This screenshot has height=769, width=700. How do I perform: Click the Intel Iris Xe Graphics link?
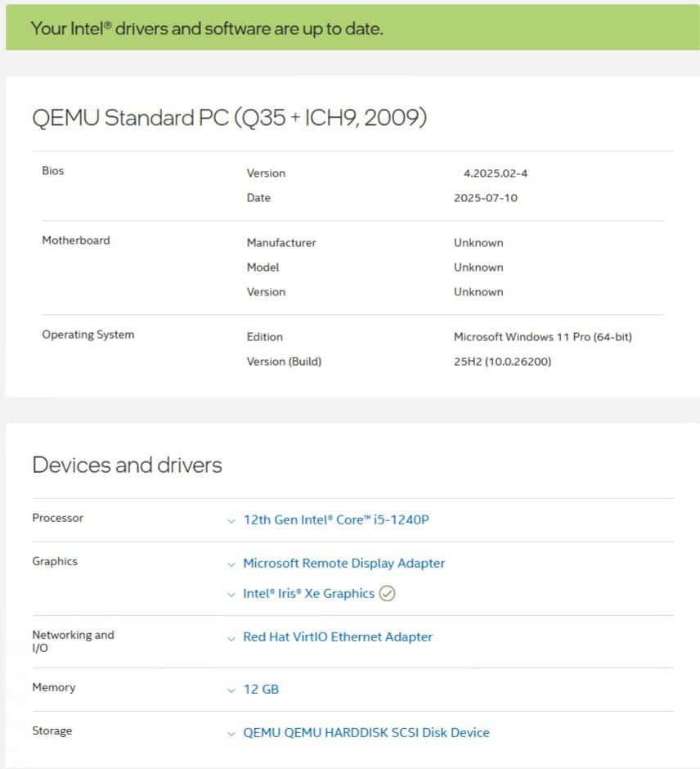[x=308, y=594]
